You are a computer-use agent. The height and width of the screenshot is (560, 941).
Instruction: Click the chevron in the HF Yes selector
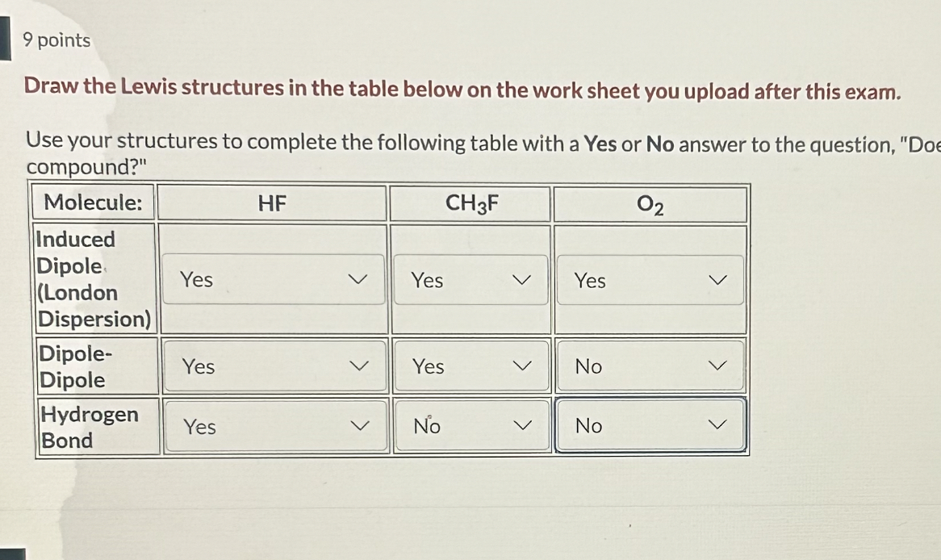point(362,280)
